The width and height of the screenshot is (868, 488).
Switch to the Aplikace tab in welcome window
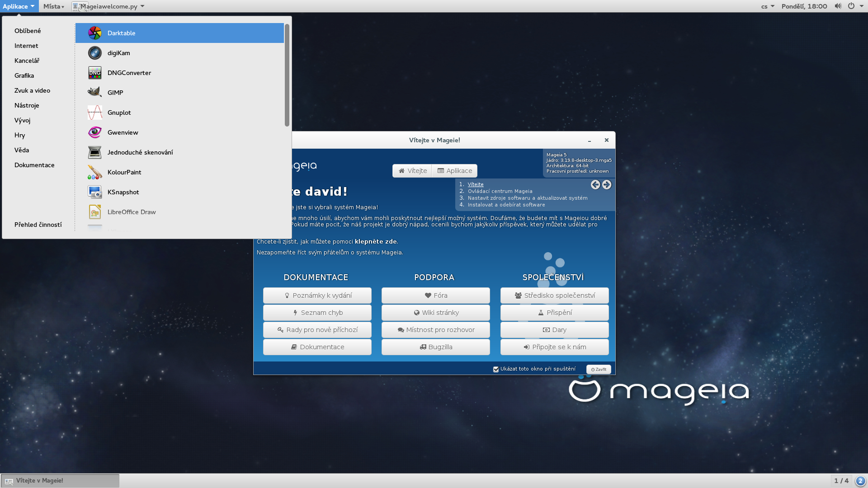click(454, 171)
